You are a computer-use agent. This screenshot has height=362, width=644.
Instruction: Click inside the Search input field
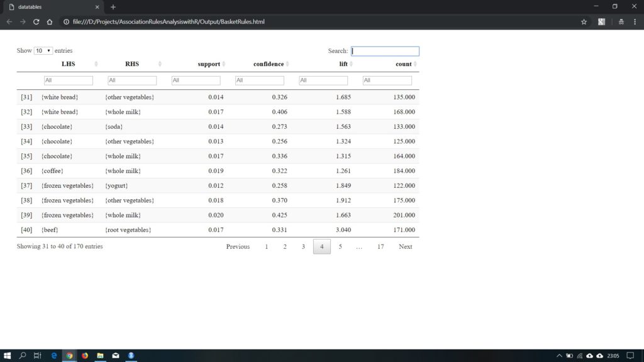[x=385, y=51]
